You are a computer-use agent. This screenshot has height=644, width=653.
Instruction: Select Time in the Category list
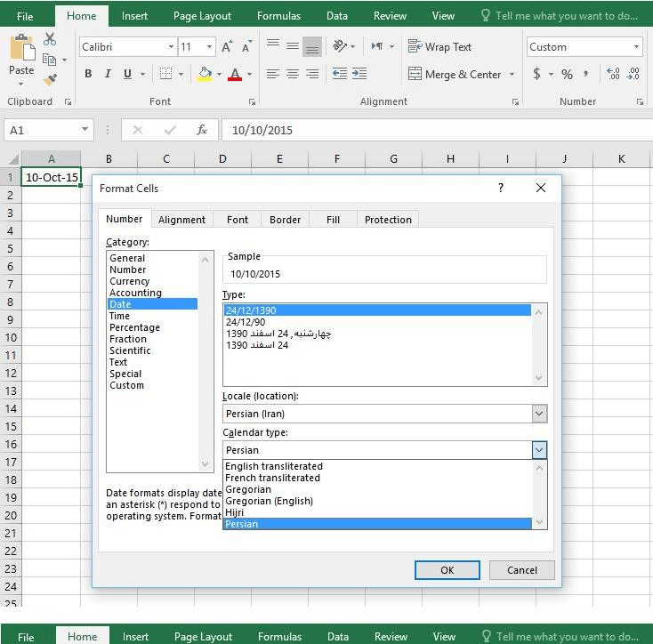tap(119, 316)
